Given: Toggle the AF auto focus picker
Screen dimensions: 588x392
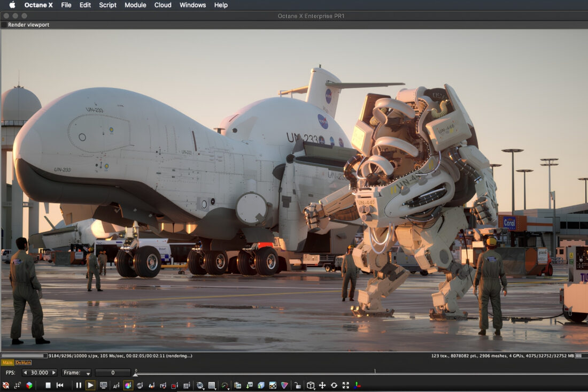Looking at the screenshot, I should point(116,385).
